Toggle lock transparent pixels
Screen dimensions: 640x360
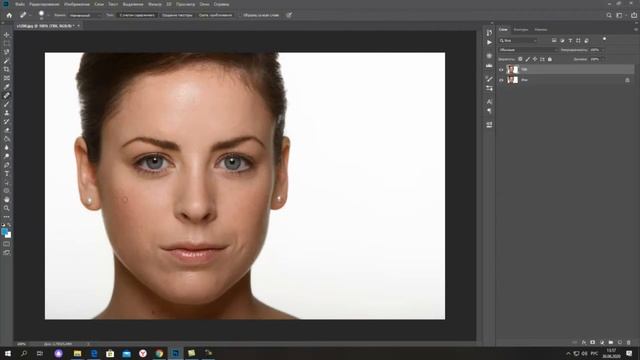tap(520, 59)
